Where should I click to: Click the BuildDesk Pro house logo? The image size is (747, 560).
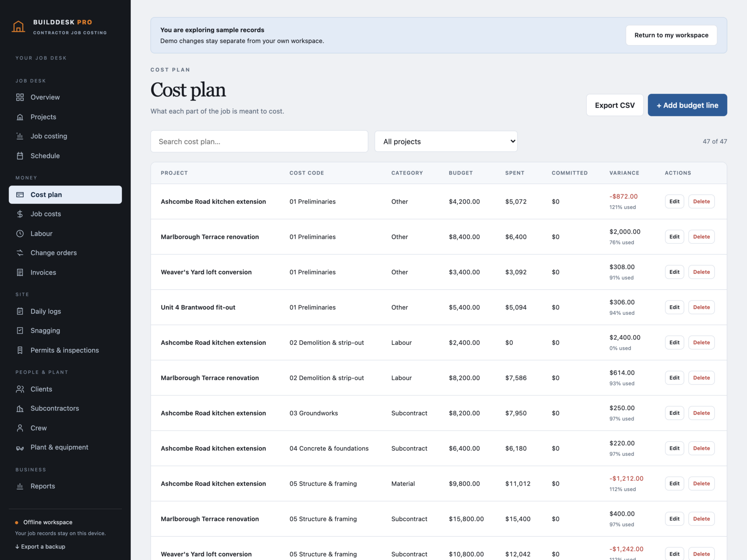[18, 26]
